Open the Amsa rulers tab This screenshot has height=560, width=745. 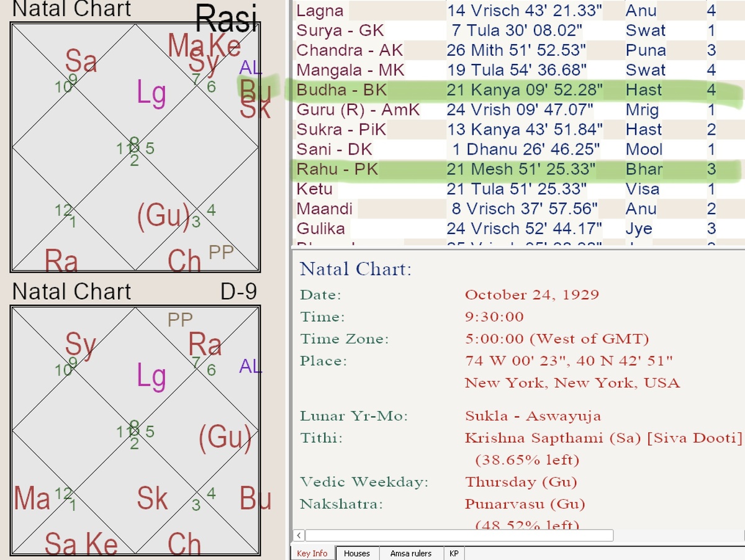click(410, 553)
